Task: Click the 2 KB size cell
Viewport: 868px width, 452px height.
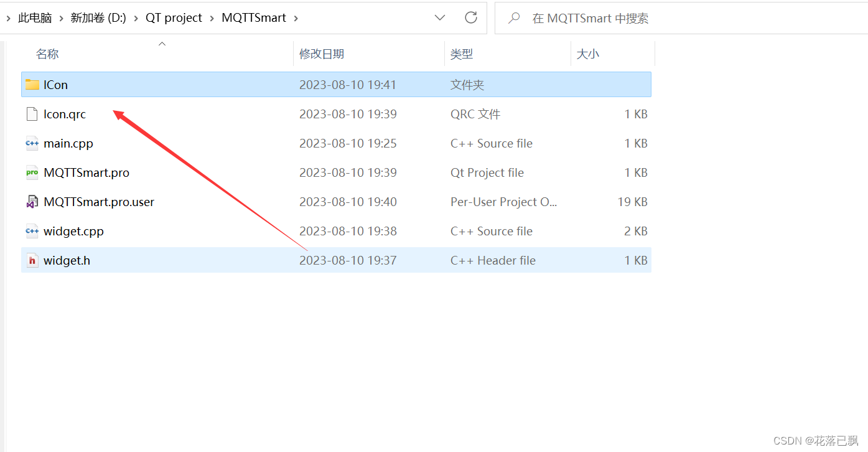Action: [636, 231]
